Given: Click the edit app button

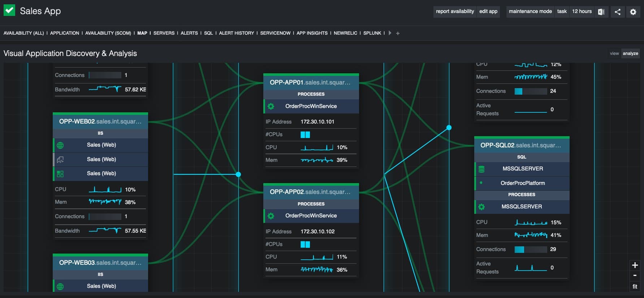Looking at the screenshot, I should 488,12.
